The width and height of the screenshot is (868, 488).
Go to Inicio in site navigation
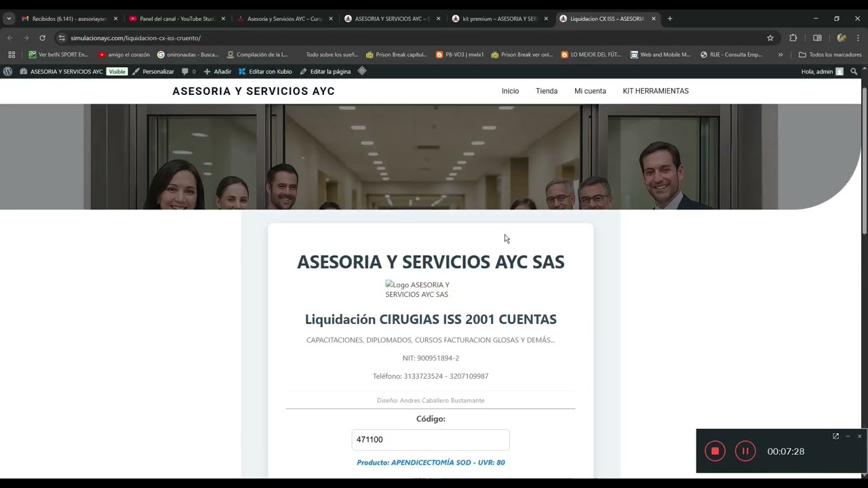(510, 91)
